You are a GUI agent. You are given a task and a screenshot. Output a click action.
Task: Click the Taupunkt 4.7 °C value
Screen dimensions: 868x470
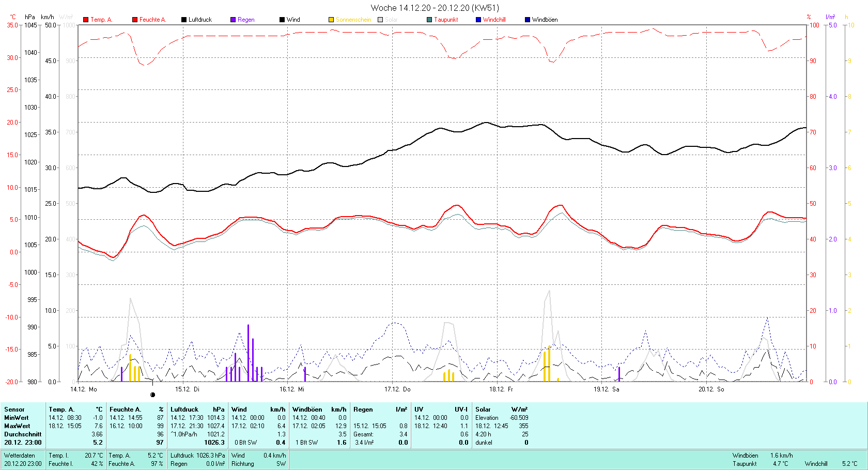[781, 463]
